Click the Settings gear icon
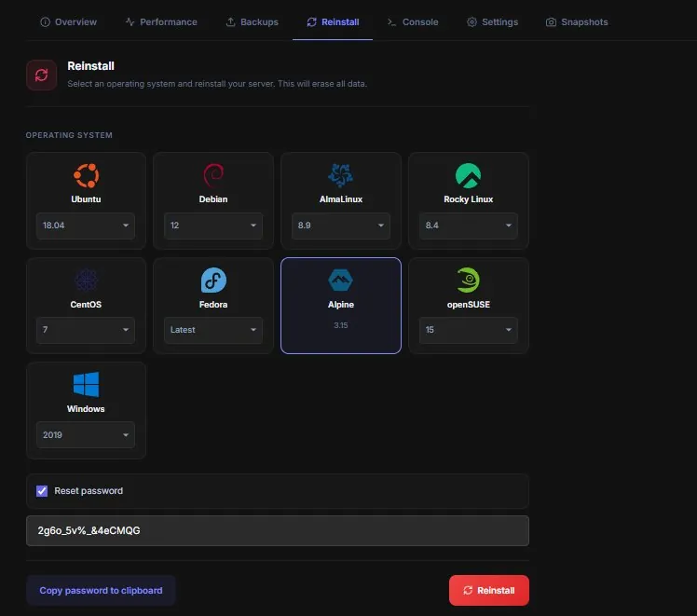Viewport: 697px width, 616px height. click(x=471, y=21)
